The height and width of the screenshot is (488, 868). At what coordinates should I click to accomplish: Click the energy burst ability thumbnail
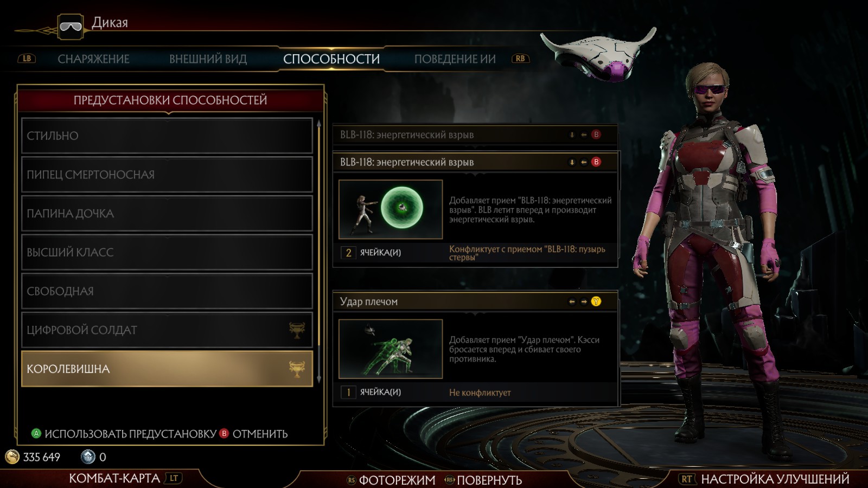coord(391,209)
